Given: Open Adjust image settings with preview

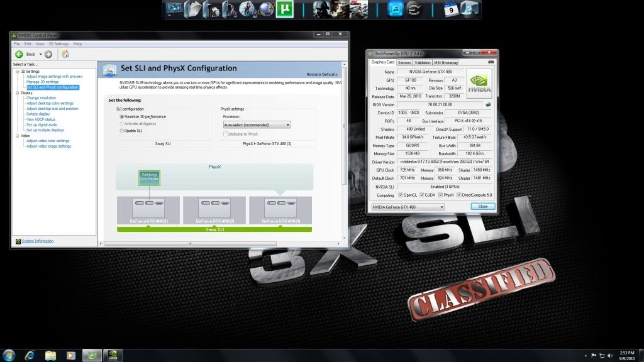Looking at the screenshot, I should click(x=55, y=77).
